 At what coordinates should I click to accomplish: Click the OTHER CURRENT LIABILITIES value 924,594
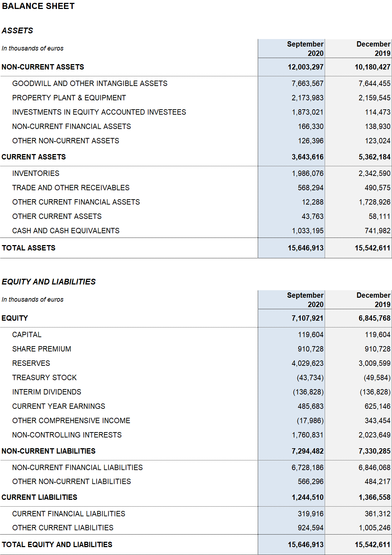click(x=310, y=528)
